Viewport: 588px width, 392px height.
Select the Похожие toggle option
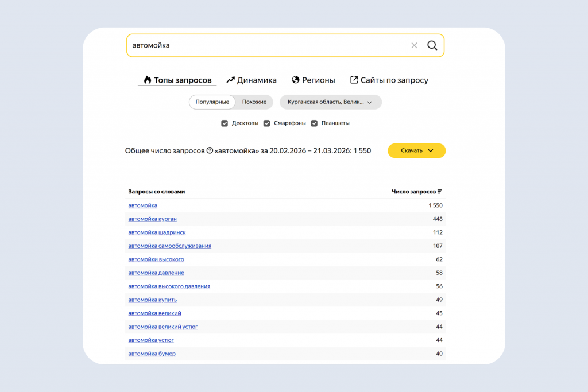click(x=254, y=102)
